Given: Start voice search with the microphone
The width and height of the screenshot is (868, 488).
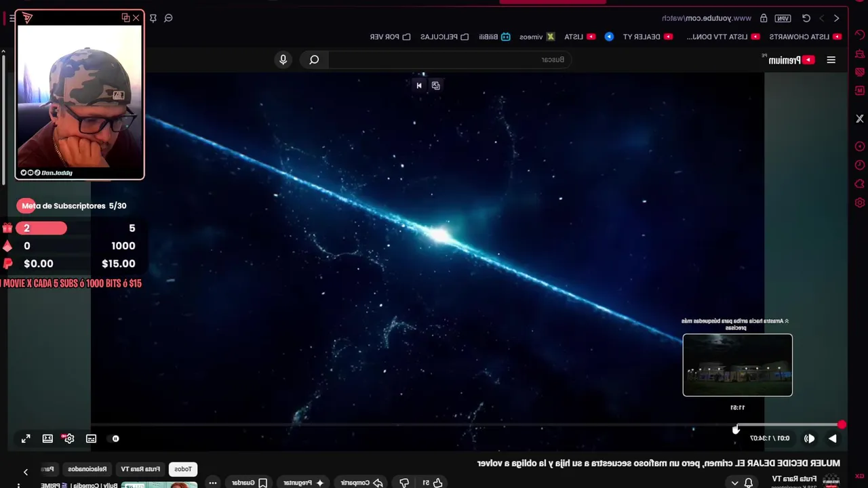Looking at the screenshot, I should point(283,60).
